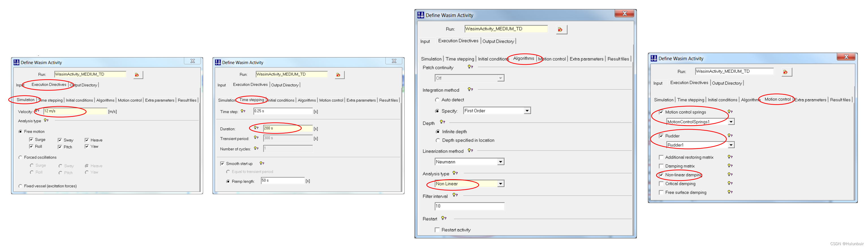
Task: Enable Restart activity checkbox
Action: 437,230
